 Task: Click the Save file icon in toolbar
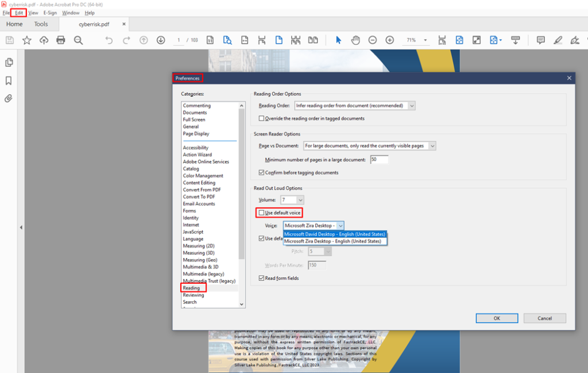click(10, 40)
